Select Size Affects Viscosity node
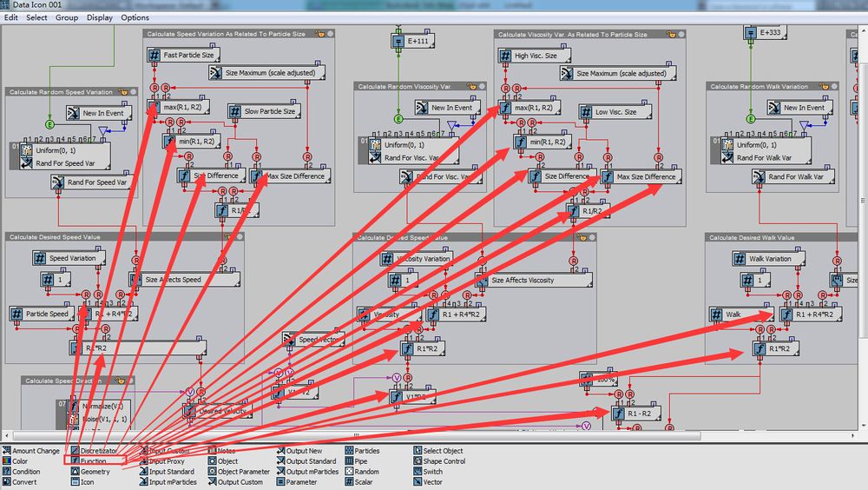The height and width of the screenshot is (490, 868). point(534,281)
